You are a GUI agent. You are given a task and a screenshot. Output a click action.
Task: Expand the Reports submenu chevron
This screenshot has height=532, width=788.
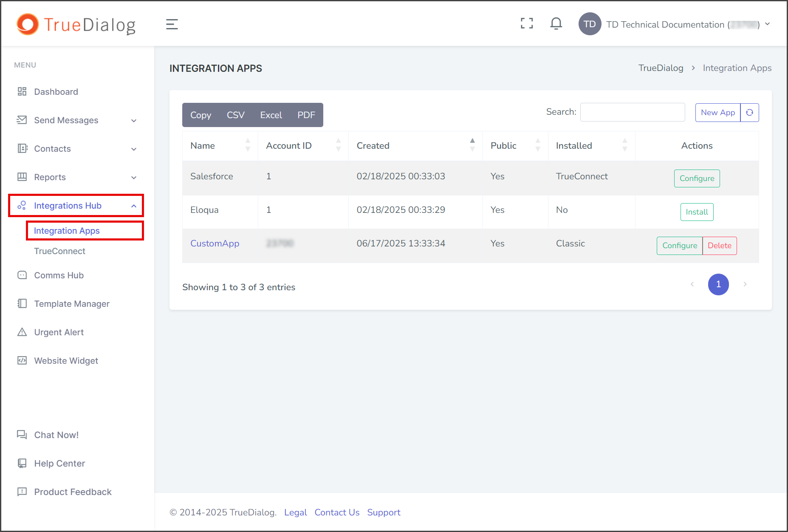coord(134,178)
